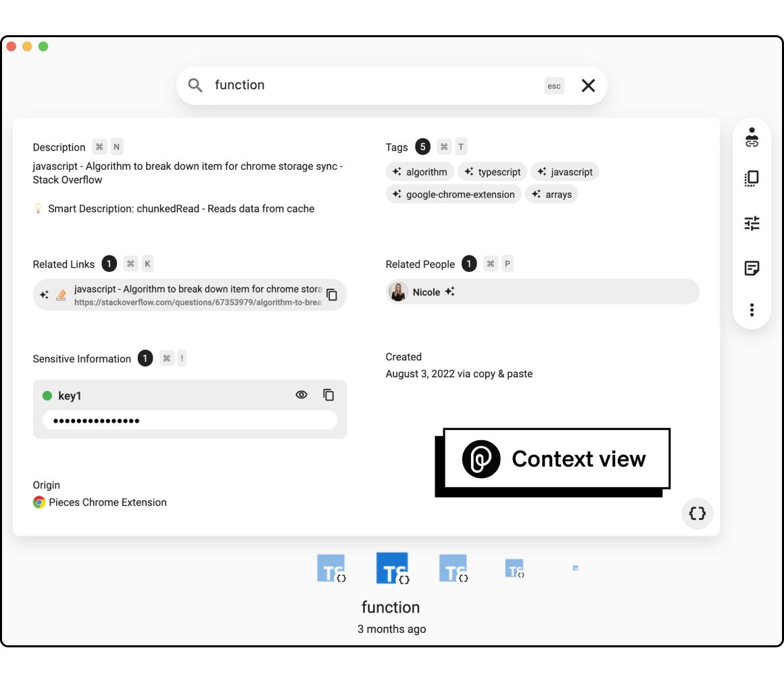The image size is (784, 683).
Task: Reveal key1 value with the eye icon
Action: point(301,395)
